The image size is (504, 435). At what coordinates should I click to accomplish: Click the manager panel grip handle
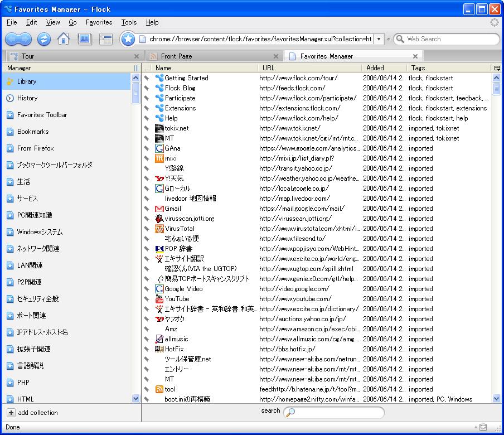136,68
